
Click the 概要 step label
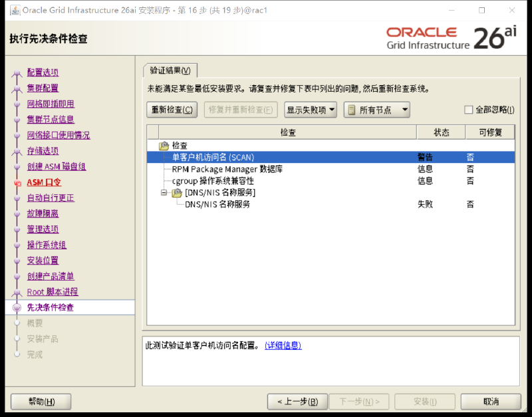coord(35,323)
